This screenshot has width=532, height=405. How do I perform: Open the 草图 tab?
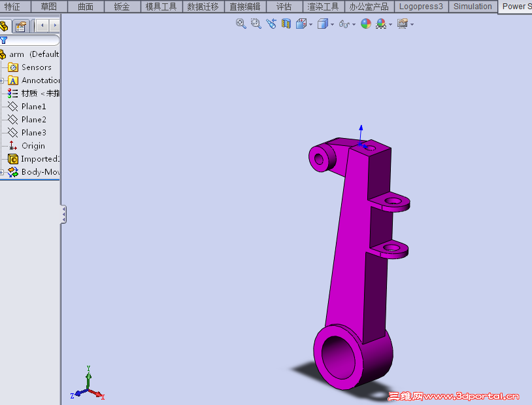click(x=49, y=7)
